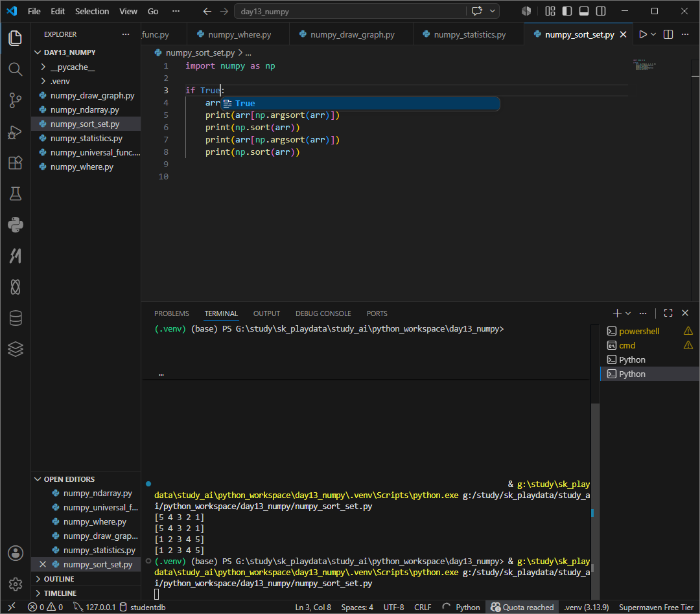The width and height of the screenshot is (700, 614).
Task: Open the File menu
Action: pyautogui.click(x=34, y=11)
